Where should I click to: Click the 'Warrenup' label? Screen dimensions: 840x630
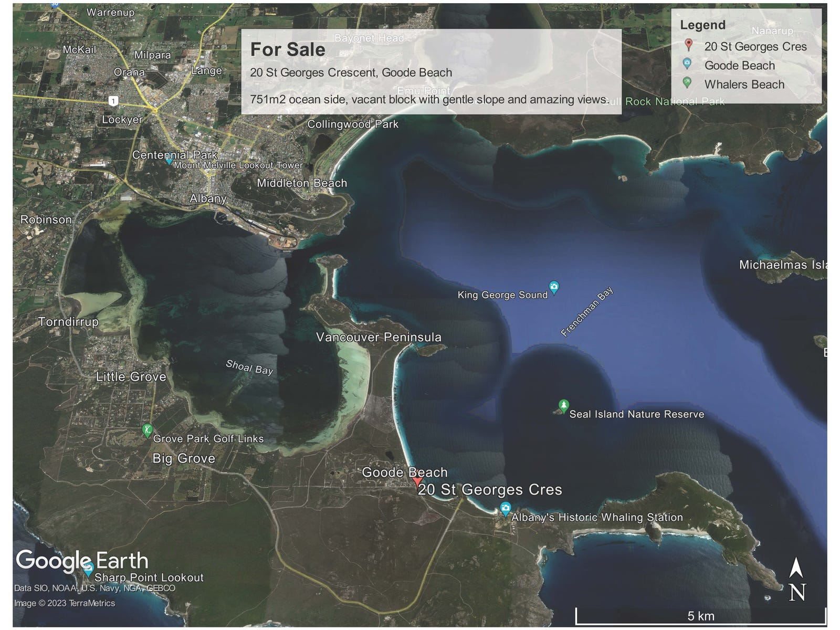(110, 12)
